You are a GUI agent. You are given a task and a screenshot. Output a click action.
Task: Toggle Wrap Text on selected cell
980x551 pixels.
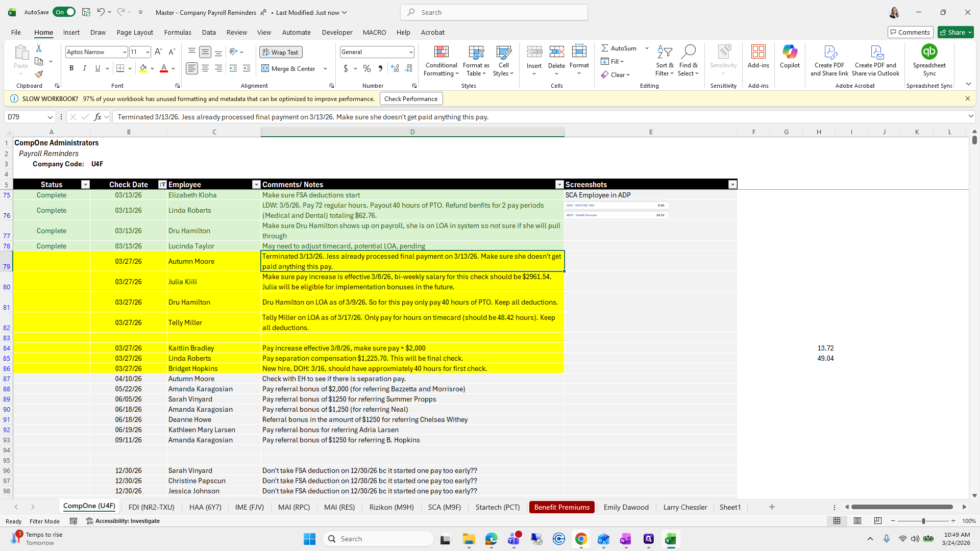pos(281,52)
